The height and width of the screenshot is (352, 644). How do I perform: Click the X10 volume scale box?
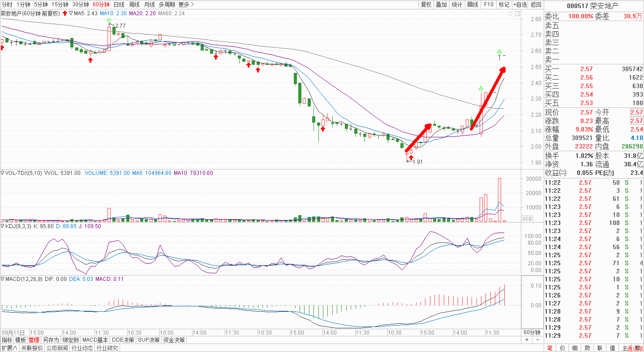527,219
